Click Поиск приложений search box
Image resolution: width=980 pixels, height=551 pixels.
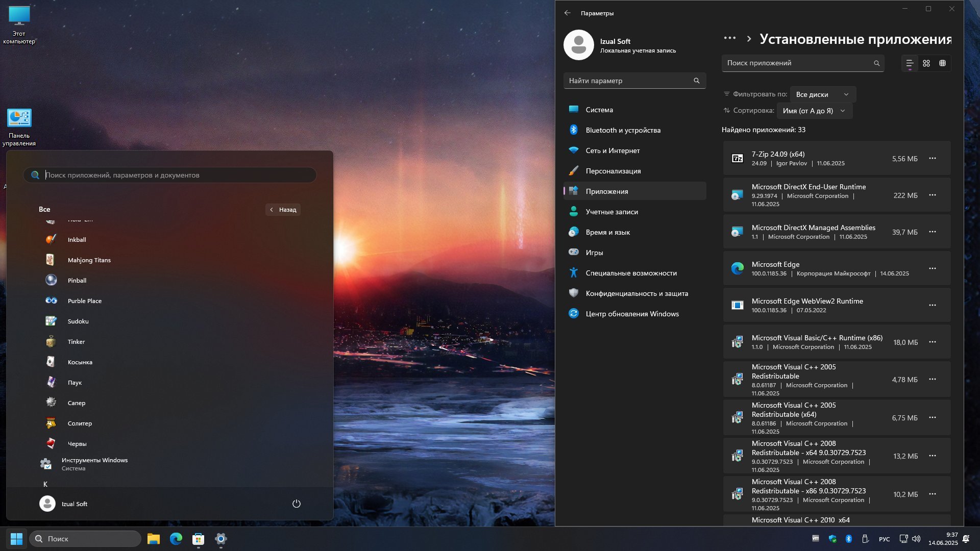802,63
